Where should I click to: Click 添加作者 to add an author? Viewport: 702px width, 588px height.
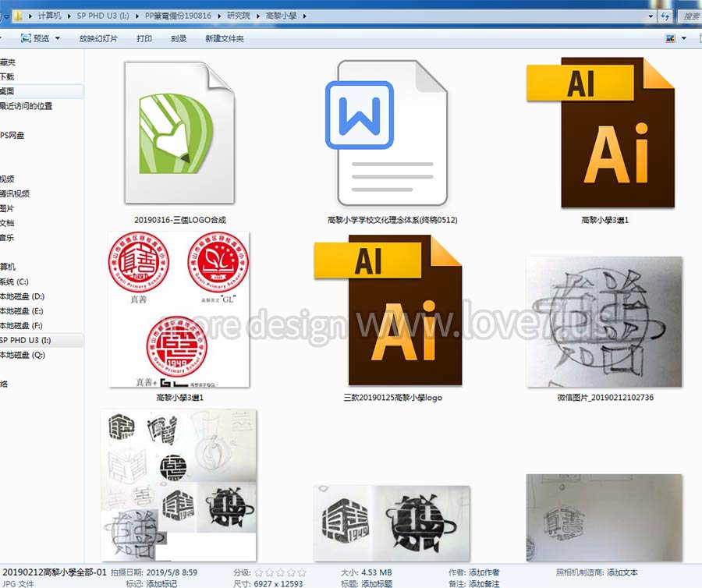click(484, 572)
